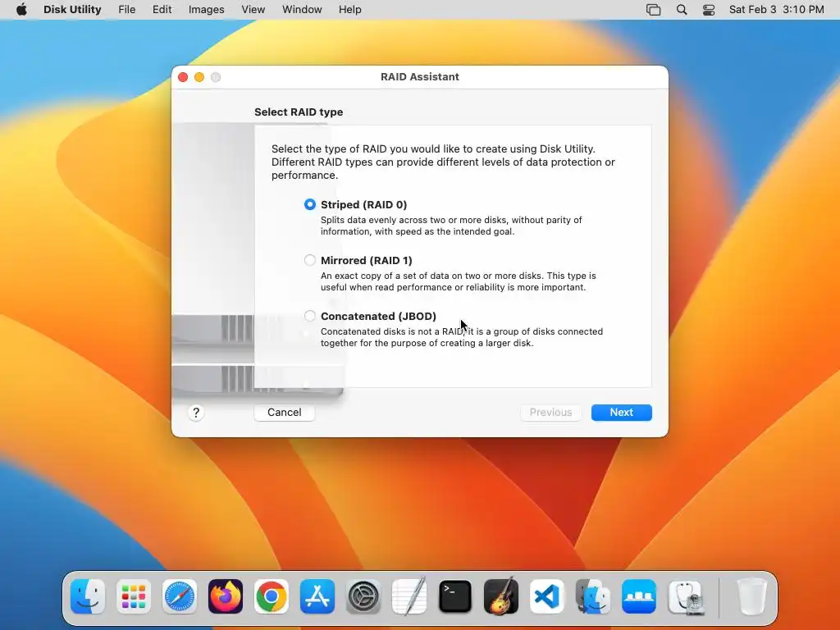Open TextEdit from the Dock

tap(409, 596)
